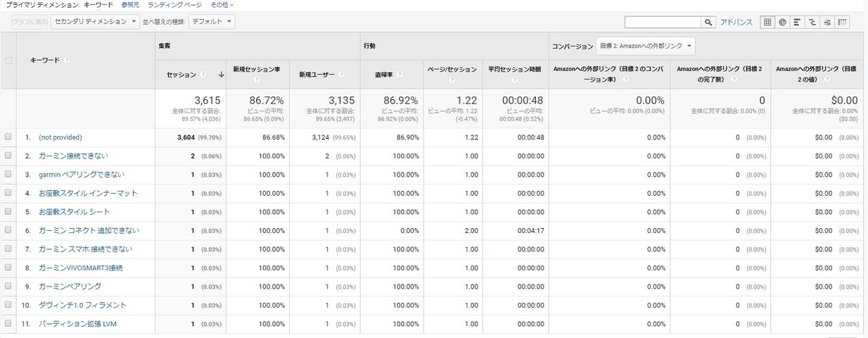
Task: Open help icon next to キーワード header
Action: tap(67, 60)
